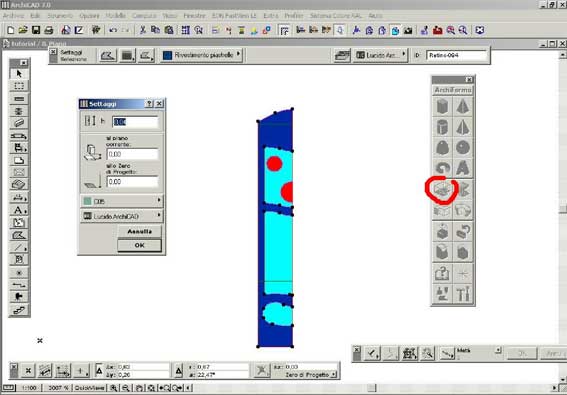
Task: Click the ArchiForma cylinder shape icon
Action: [442, 127]
